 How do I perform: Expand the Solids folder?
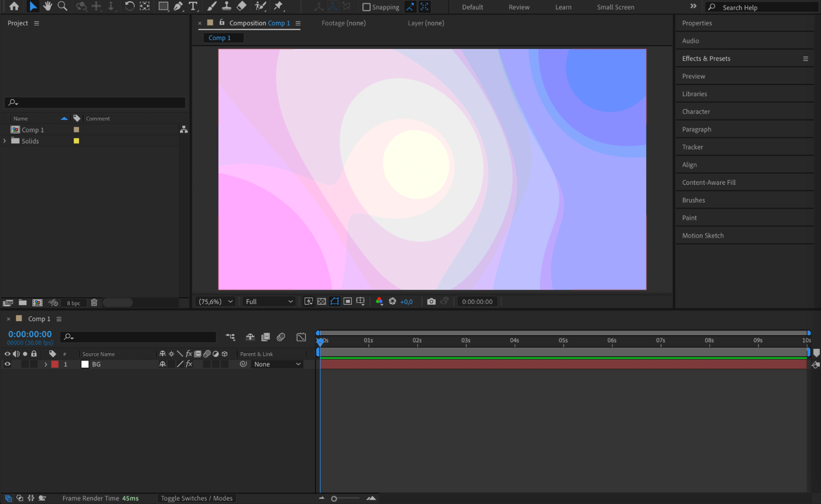[x=5, y=141]
